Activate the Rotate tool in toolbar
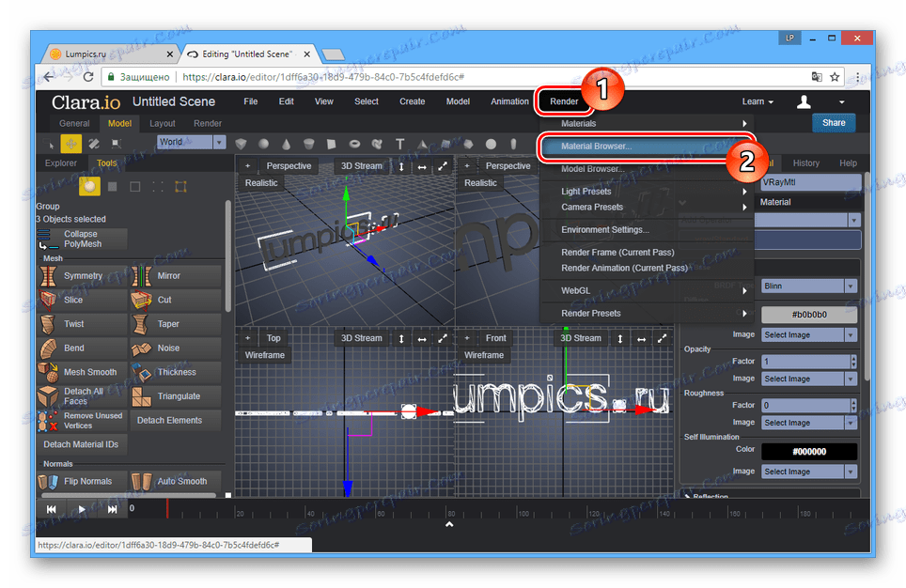The image size is (906, 588). [94, 144]
